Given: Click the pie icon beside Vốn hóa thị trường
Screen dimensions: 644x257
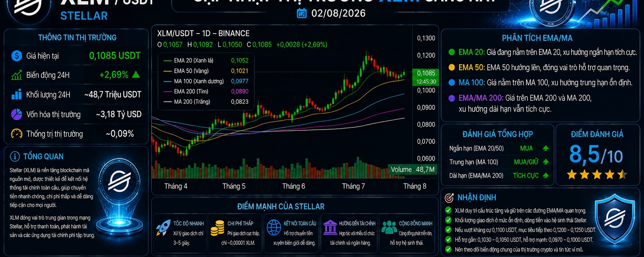Looking at the screenshot, I should click(x=17, y=114).
